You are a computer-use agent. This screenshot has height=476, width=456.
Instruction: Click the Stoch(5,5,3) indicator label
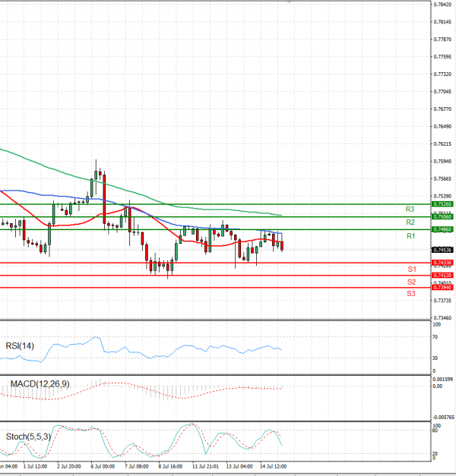click(x=28, y=437)
